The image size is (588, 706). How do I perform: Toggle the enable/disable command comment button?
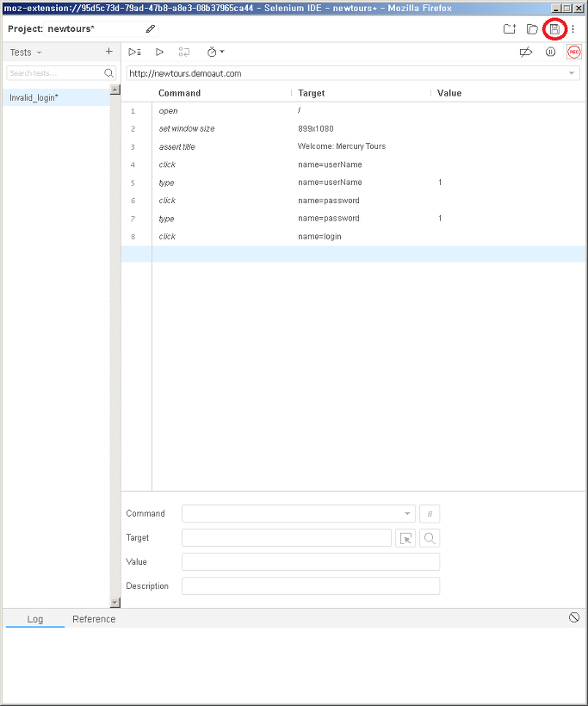coord(430,514)
